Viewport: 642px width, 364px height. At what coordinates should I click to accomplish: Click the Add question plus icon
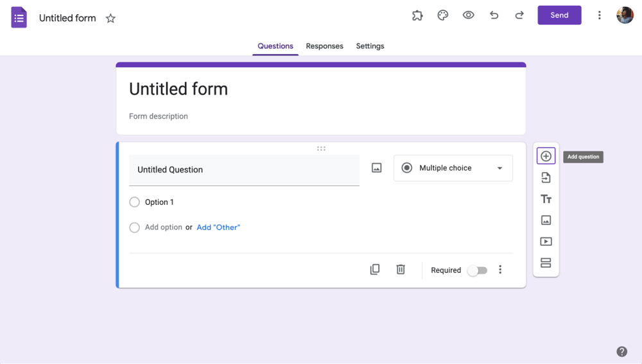546,157
